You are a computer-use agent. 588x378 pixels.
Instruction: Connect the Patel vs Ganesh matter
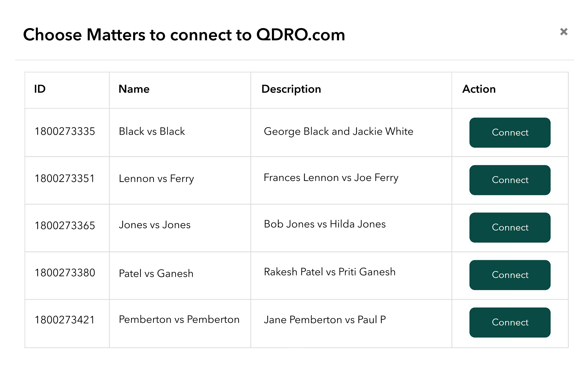509,275
